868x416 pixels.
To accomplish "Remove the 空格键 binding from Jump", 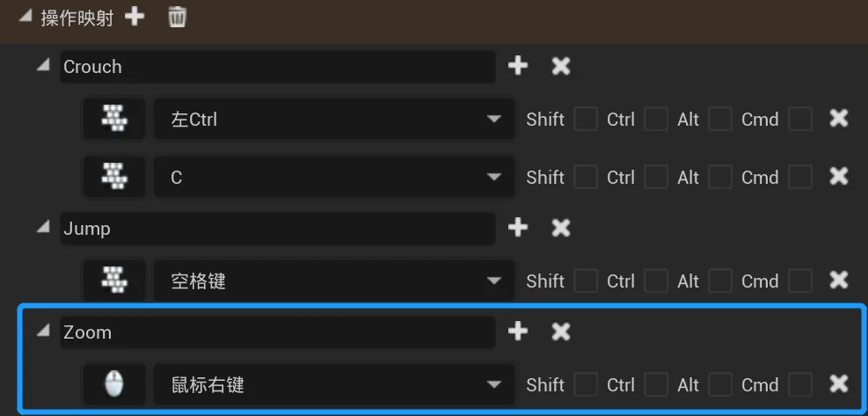I will pos(839,280).
